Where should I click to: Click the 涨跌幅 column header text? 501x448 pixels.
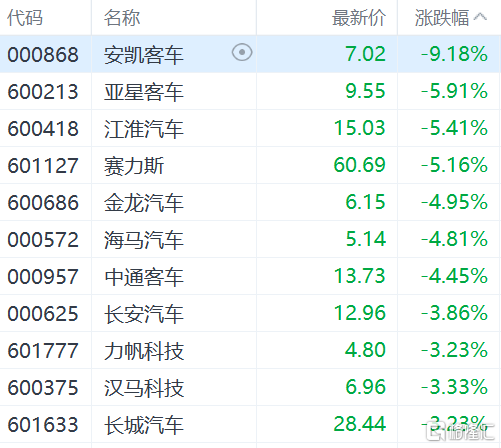[442, 18]
